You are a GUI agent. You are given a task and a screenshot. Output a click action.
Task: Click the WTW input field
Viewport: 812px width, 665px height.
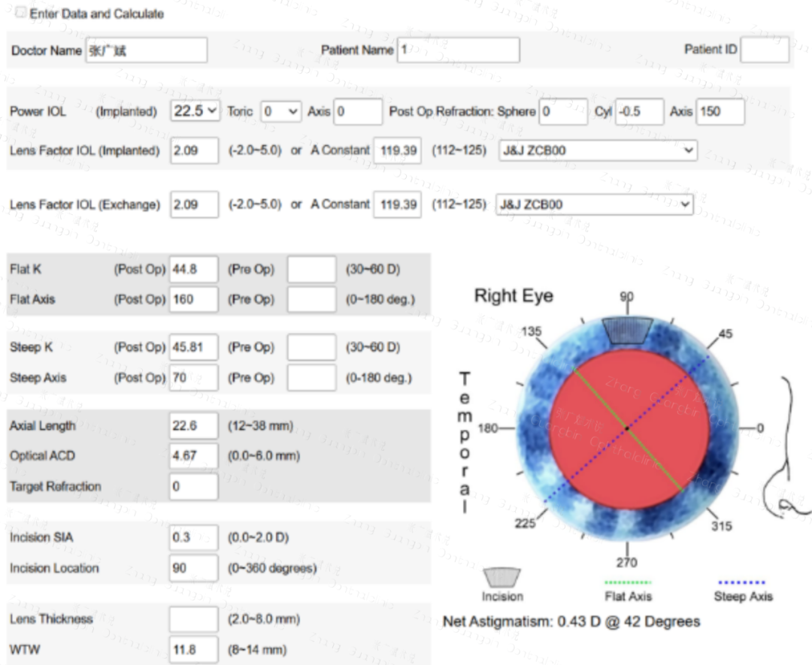click(194, 649)
